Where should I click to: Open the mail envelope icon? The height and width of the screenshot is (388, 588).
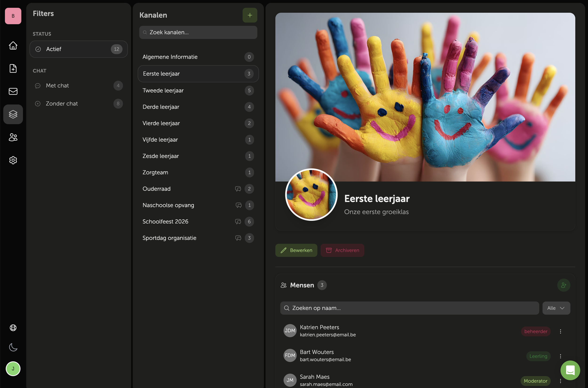point(13,91)
